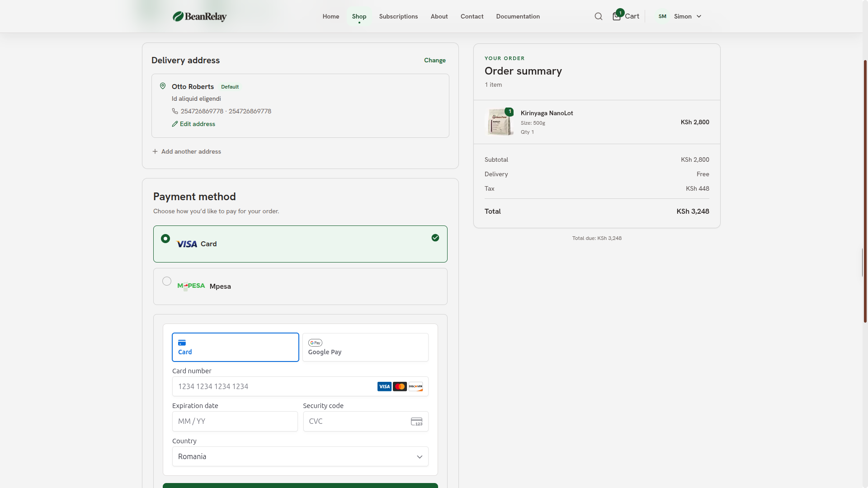Focus the Expiration date MM / YY field
The height and width of the screenshot is (488, 868).
235,422
